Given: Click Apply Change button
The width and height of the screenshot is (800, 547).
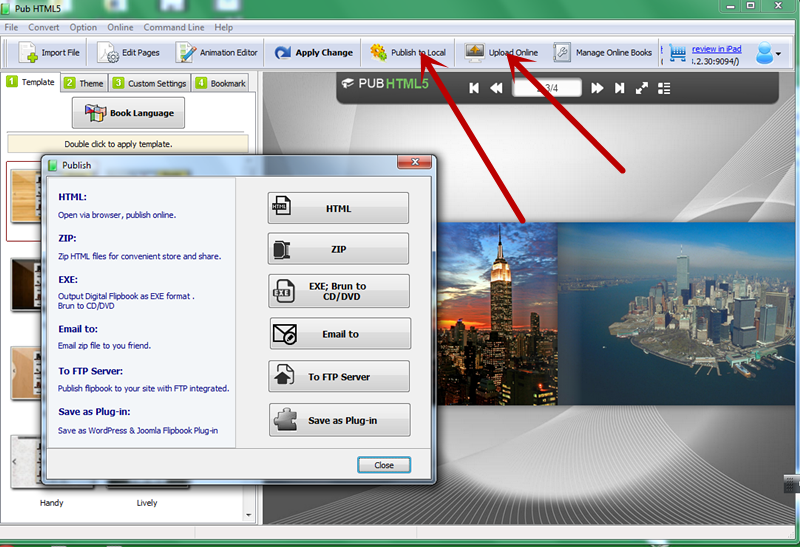Looking at the screenshot, I should pyautogui.click(x=313, y=53).
